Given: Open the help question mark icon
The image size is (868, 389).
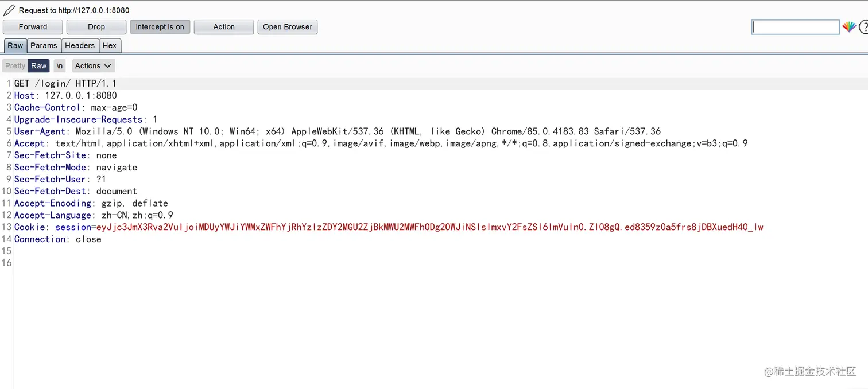Looking at the screenshot, I should pyautogui.click(x=863, y=27).
